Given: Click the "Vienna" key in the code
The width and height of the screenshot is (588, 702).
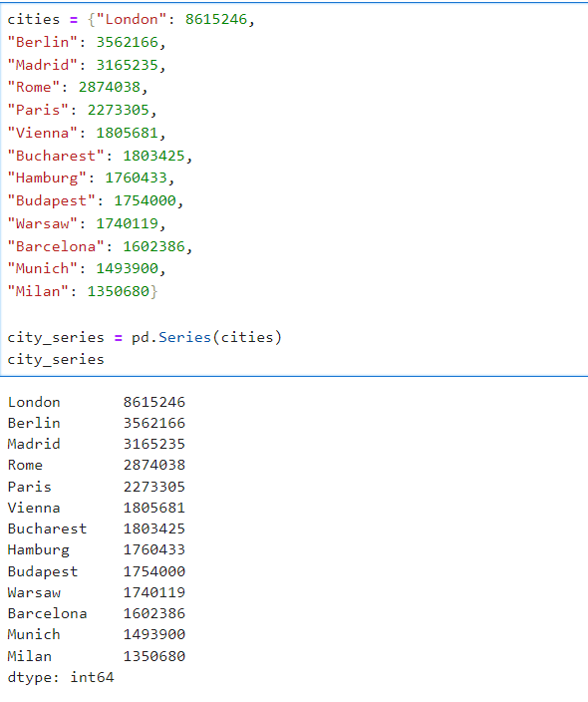Looking at the screenshot, I should 43,133.
